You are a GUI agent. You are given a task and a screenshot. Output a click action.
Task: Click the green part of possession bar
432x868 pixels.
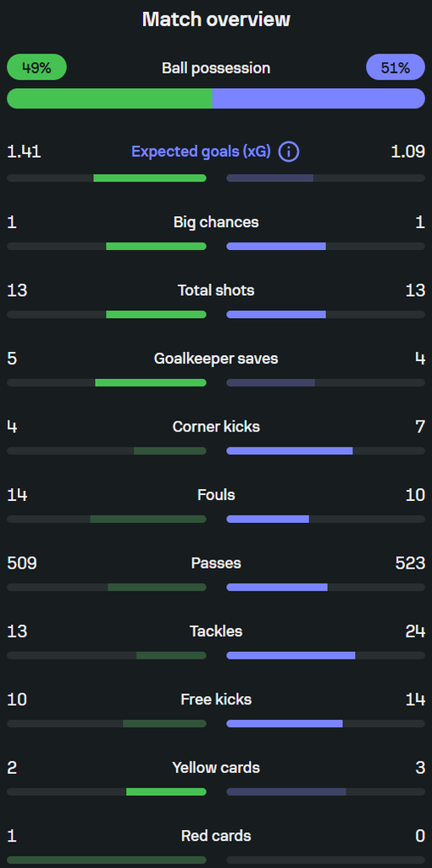(x=109, y=98)
